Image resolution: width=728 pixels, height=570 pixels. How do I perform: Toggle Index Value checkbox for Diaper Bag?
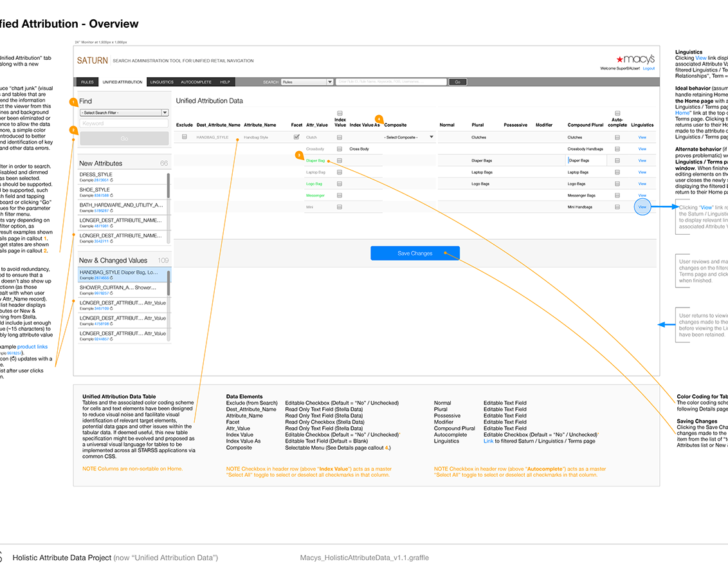(x=340, y=161)
